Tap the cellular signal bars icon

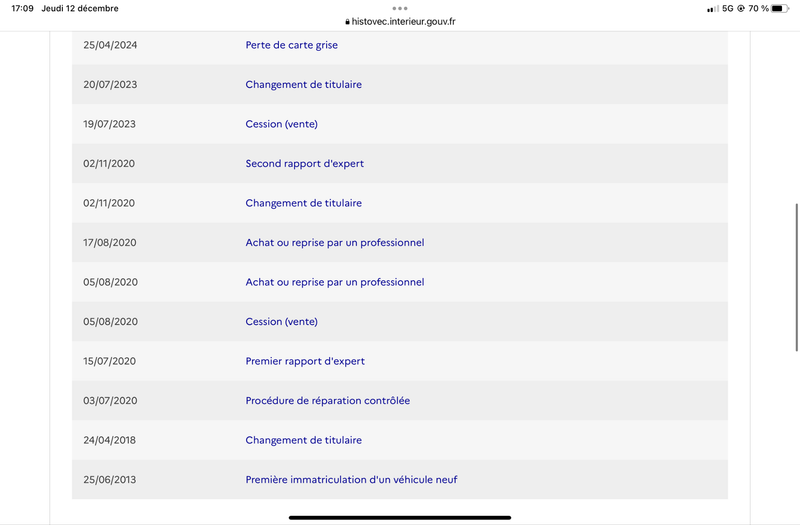coord(712,9)
